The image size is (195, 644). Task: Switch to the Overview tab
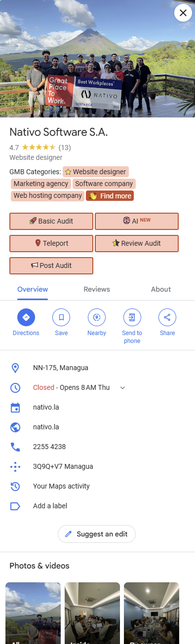(33, 289)
